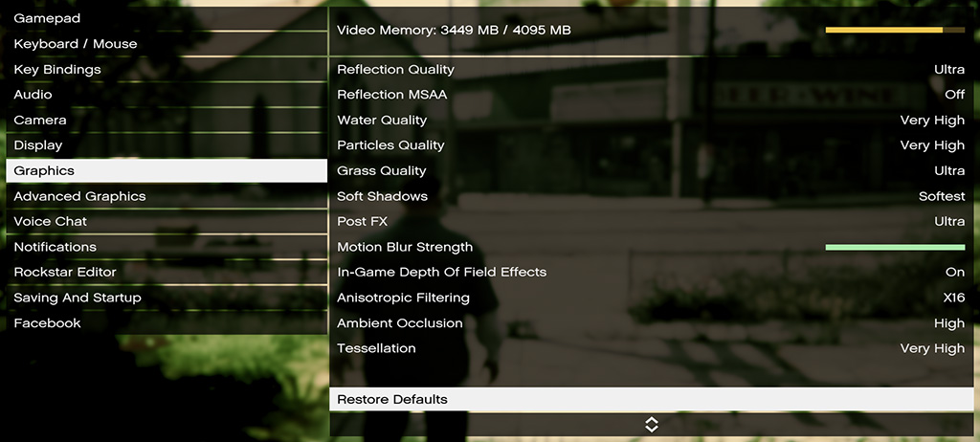Adjust the Motion Blur Strength slider

(x=895, y=247)
